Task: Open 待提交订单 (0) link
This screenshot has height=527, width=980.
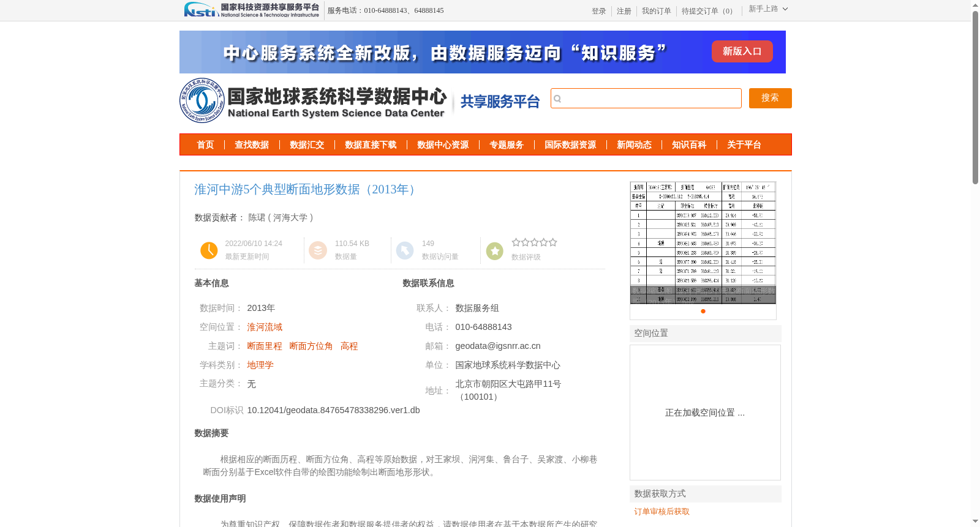Action: (709, 11)
